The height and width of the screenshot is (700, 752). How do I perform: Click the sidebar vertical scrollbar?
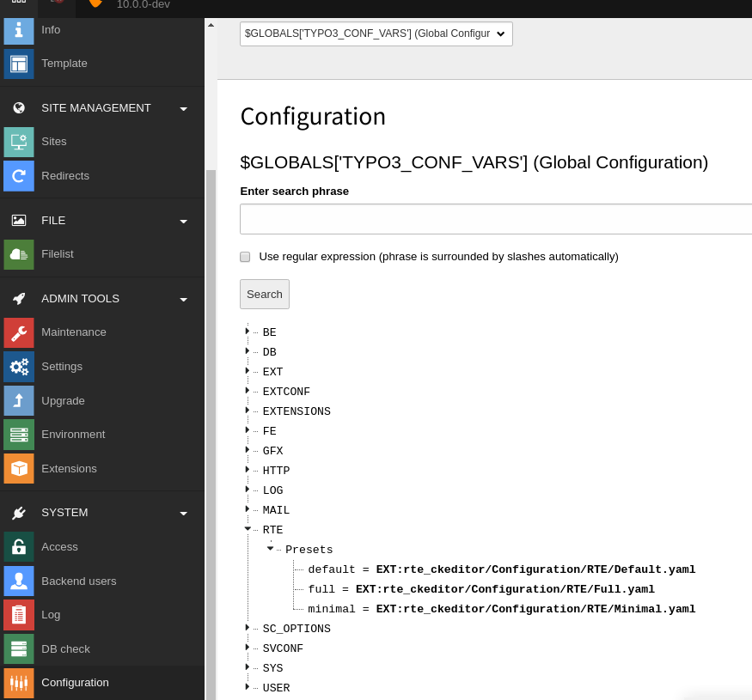click(x=211, y=429)
